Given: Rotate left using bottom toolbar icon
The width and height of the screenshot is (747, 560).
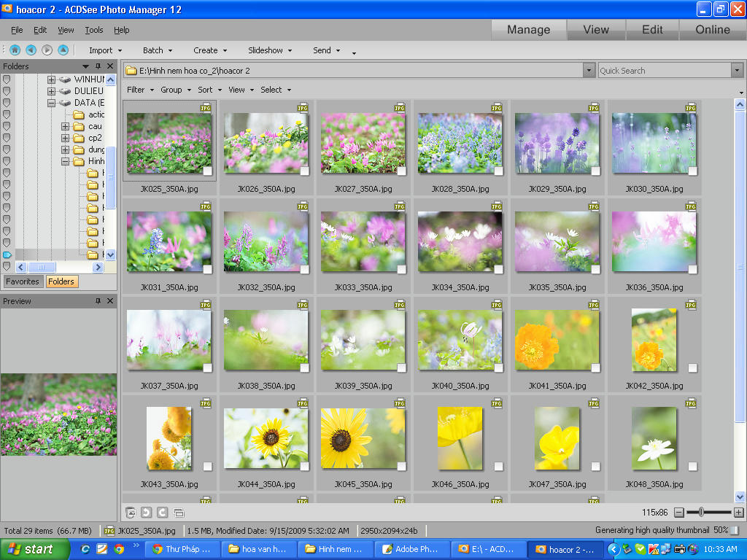Looking at the screenshot, I should [x=146, y=513].
